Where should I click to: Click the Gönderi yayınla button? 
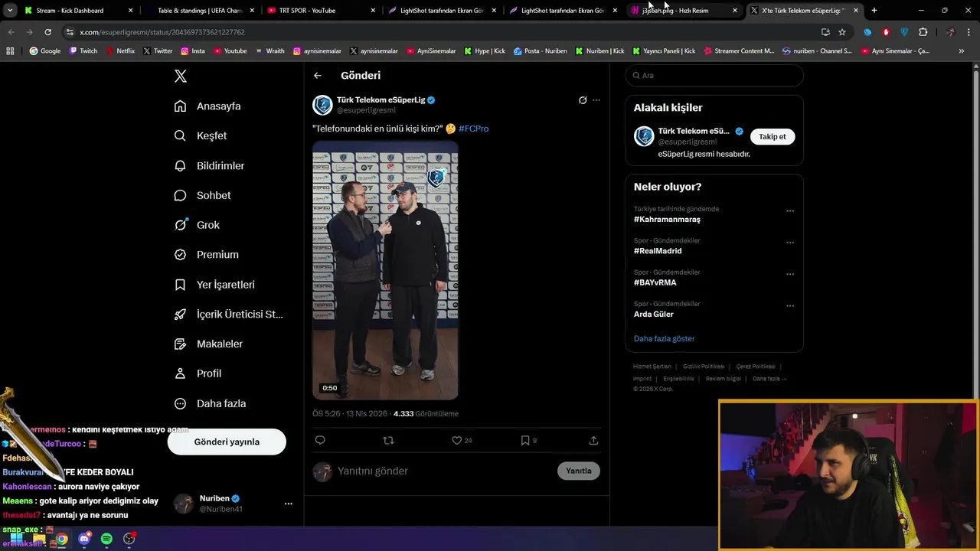(x=227, y=442)
